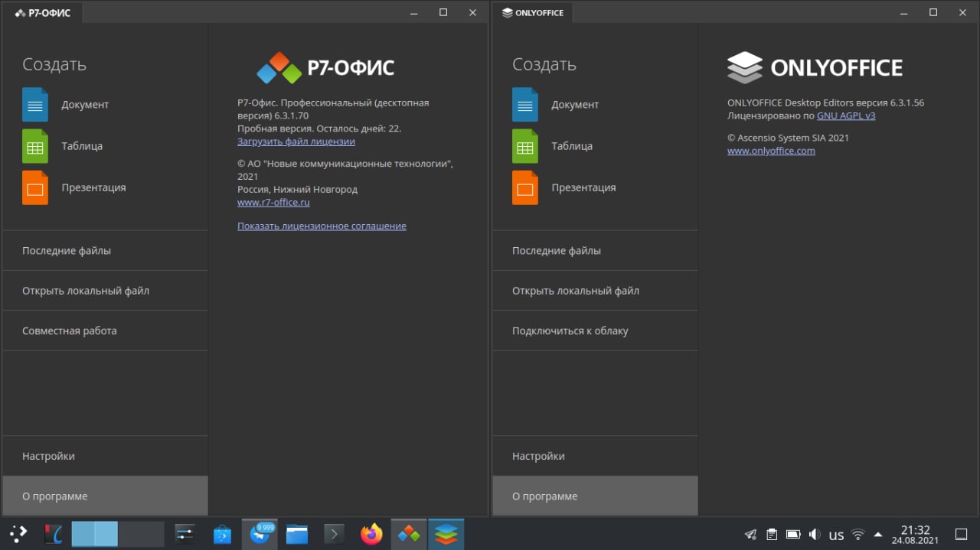Open clipboard manager in system tray

(x=773, y=534)
